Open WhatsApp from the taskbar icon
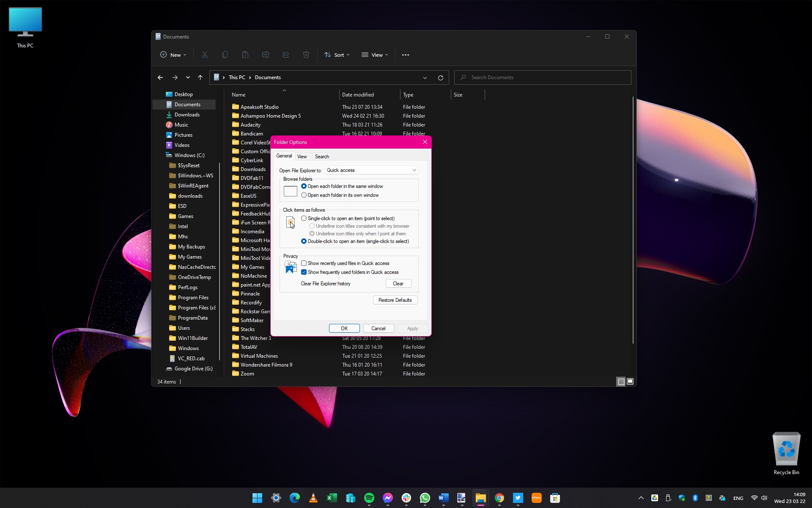 [425, 498]
